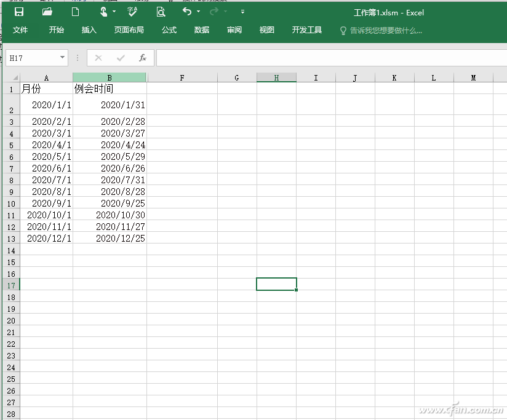Click the Save icon in quick access toolbar
Viewport: 507px width, 420px height.
[x=19, y=12]
